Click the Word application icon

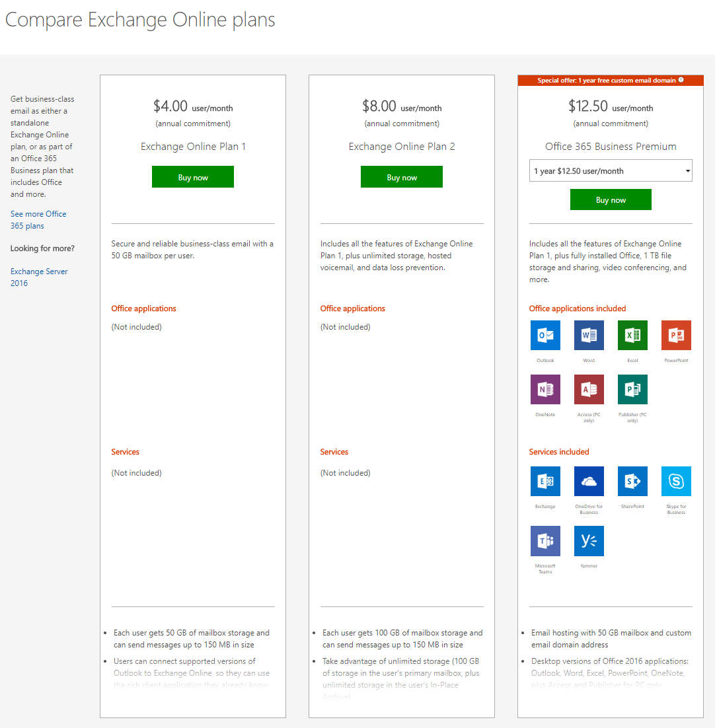pos(589,335)
